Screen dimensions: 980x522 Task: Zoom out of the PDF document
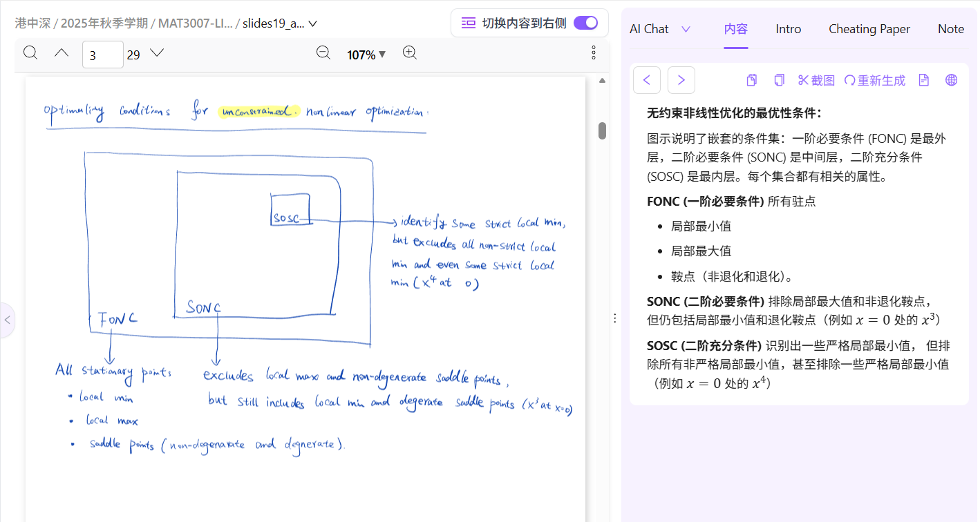tap(323, 53)
